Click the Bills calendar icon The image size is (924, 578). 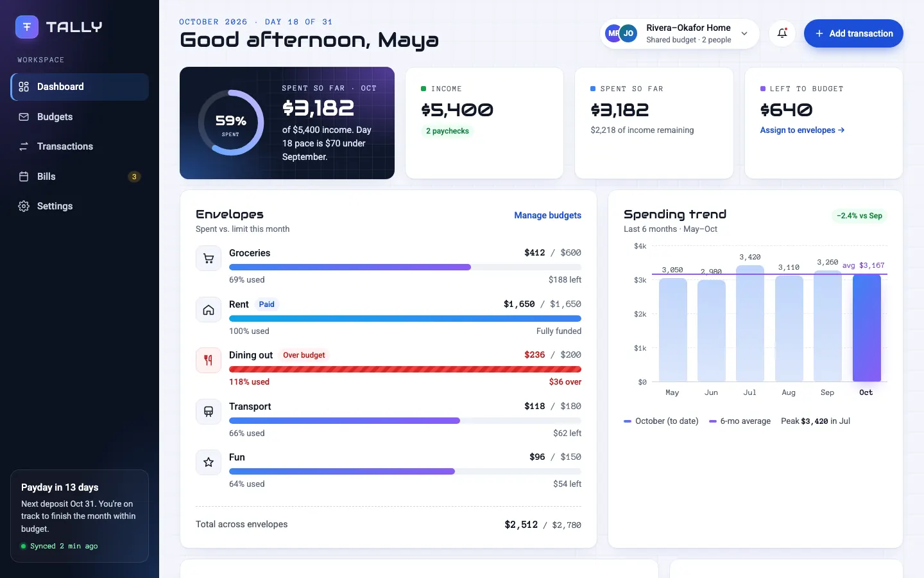click(24, 177)
